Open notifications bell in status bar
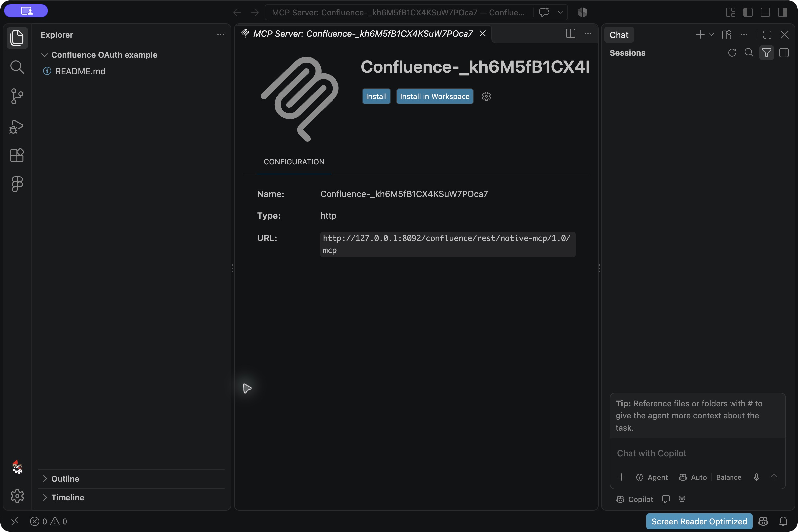The width and height of the screenshot is (798, 532). coord(783,521)
